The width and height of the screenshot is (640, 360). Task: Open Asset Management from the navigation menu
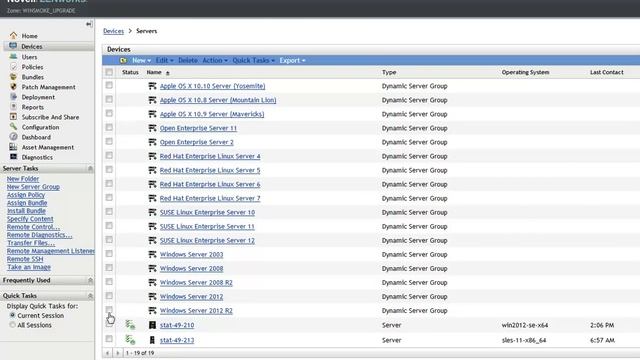(48, 147)
